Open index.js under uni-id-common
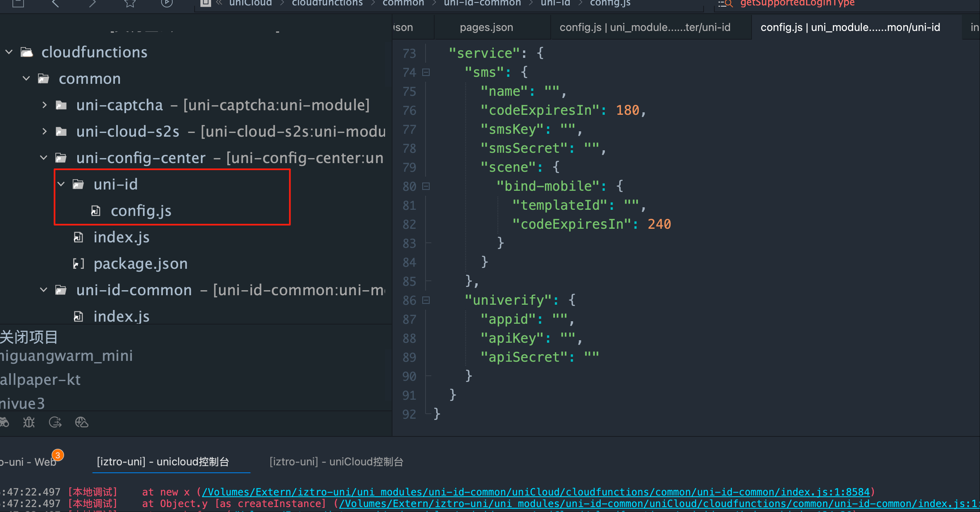The image size is (980, 512). (121, 317)
